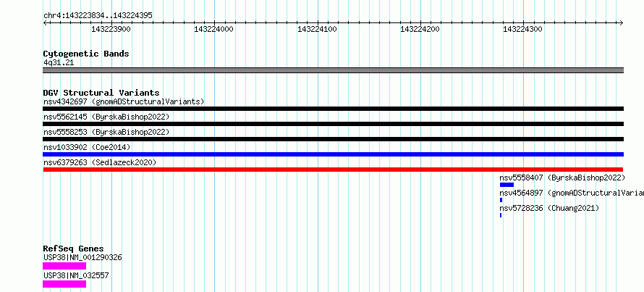Open the USP38|NM_001290326 transcript label
This screenshot has width=644, height=292.
click(x=82, y=257)
